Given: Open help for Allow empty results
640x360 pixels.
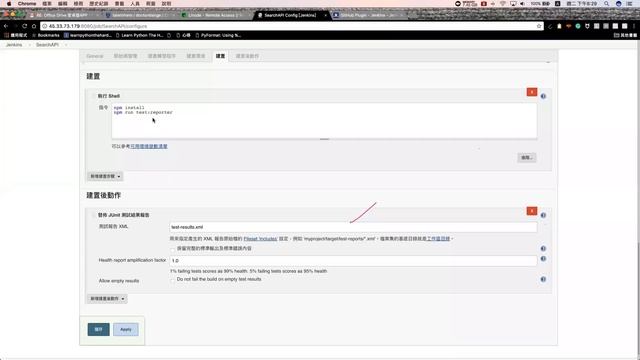Looking at the screenshot, I should coord(543,279).
